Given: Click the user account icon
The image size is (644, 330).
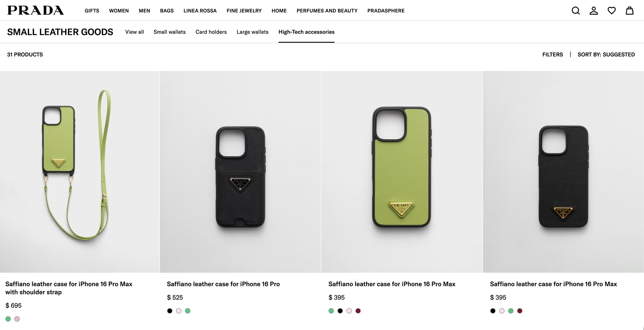Looking at the screenshot, I should point(593,11).
